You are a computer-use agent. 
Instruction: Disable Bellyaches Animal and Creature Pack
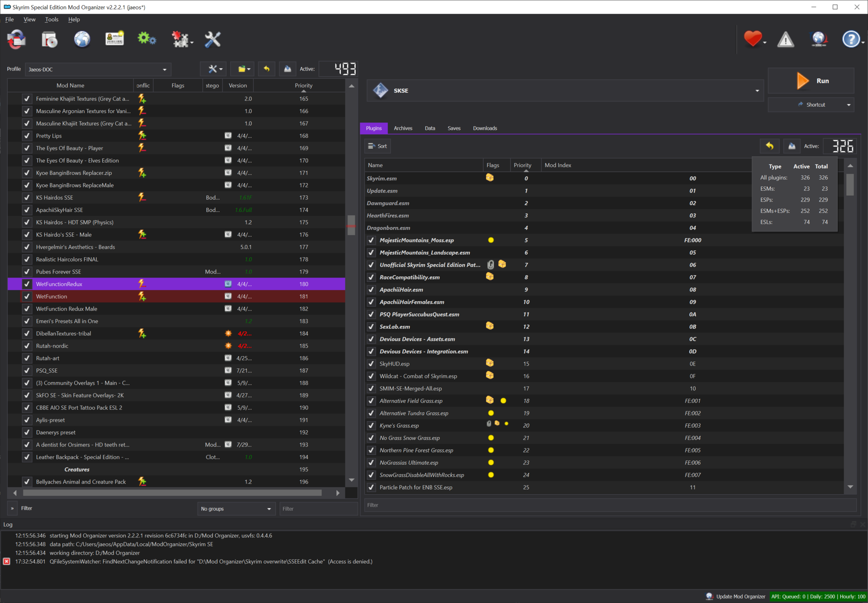coord(27,482)
